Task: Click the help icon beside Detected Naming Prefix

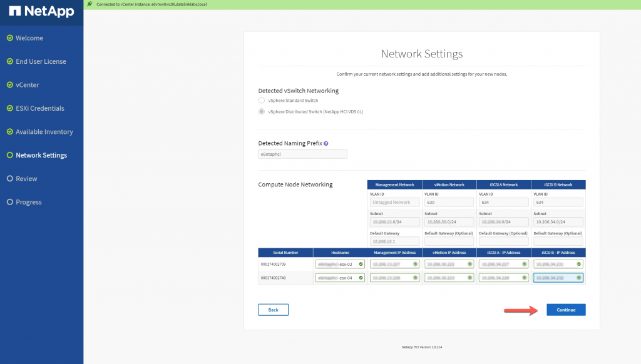Action: [x=326, y=143]
